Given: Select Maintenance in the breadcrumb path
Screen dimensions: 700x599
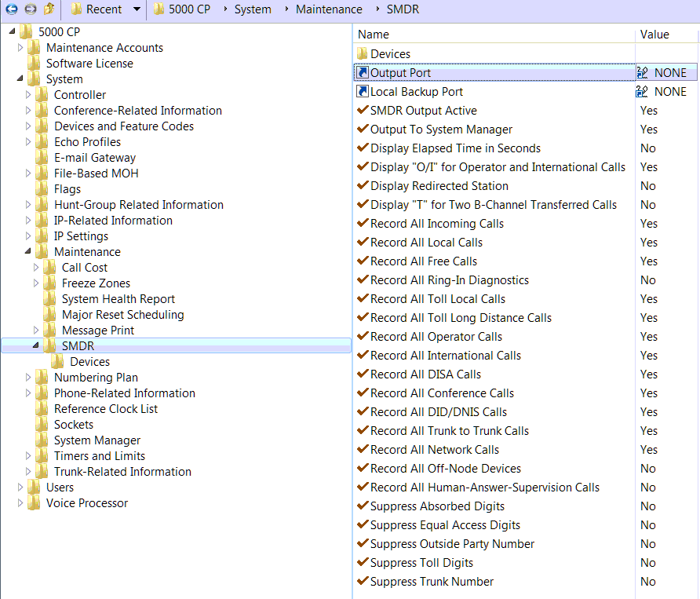Looking at the screenshot, I should 329,9.
